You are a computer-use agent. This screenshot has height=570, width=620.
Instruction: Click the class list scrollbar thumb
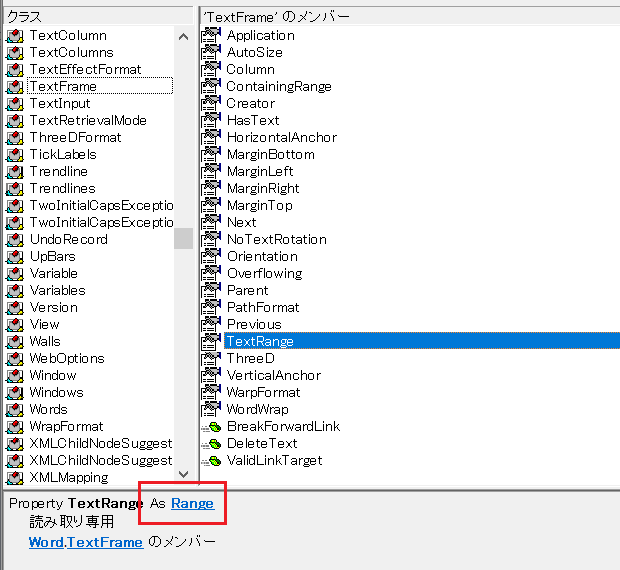[x=183, y=238]
